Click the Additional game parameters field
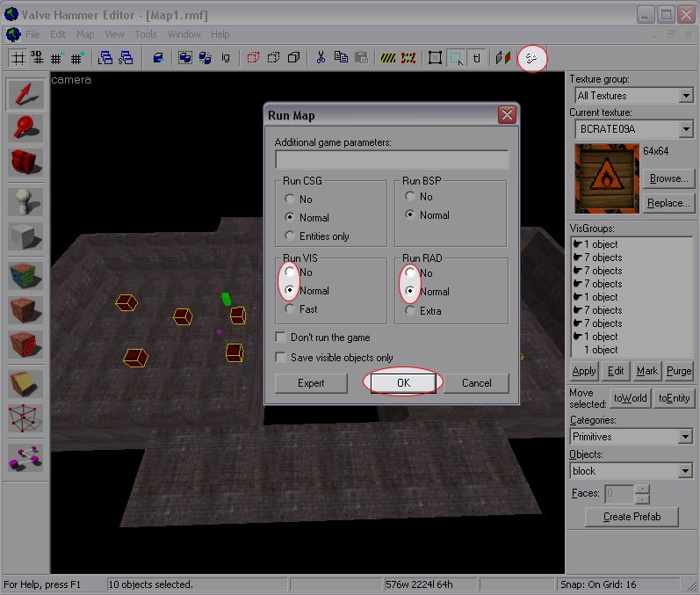 (x=392, y=159)
